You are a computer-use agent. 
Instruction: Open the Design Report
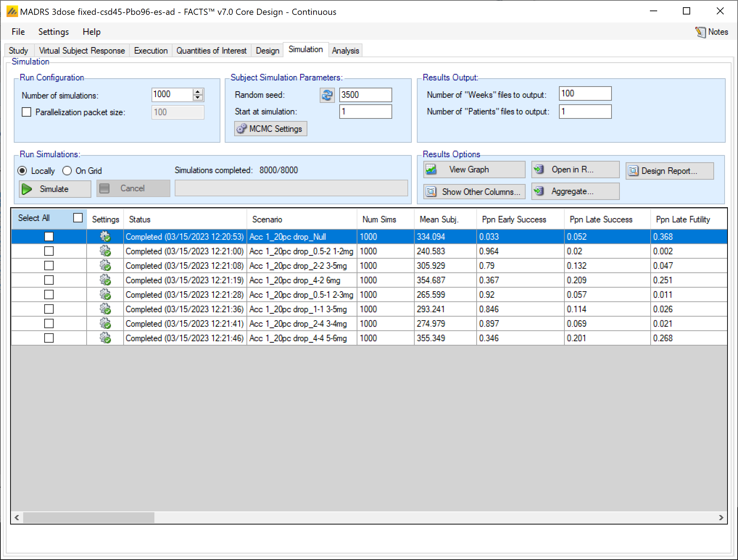pyautogui.click(x=669, y=171)
